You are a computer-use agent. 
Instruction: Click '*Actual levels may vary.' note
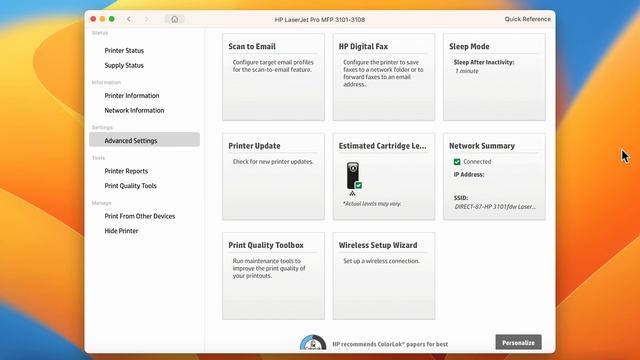(372, 203)
